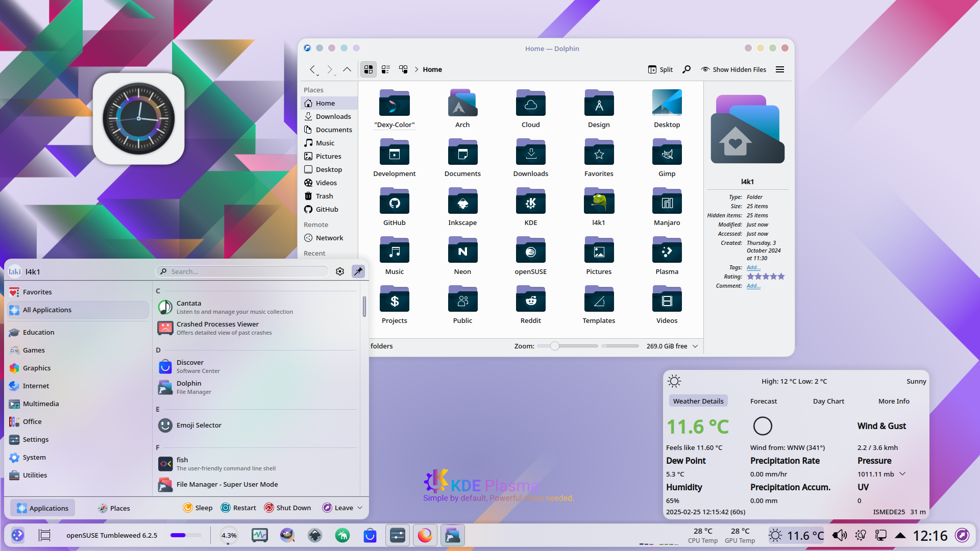Click the volume icon in system tray
Viewport: 980px width, 551px height.
pyautogui.click(x=839, y=535)
